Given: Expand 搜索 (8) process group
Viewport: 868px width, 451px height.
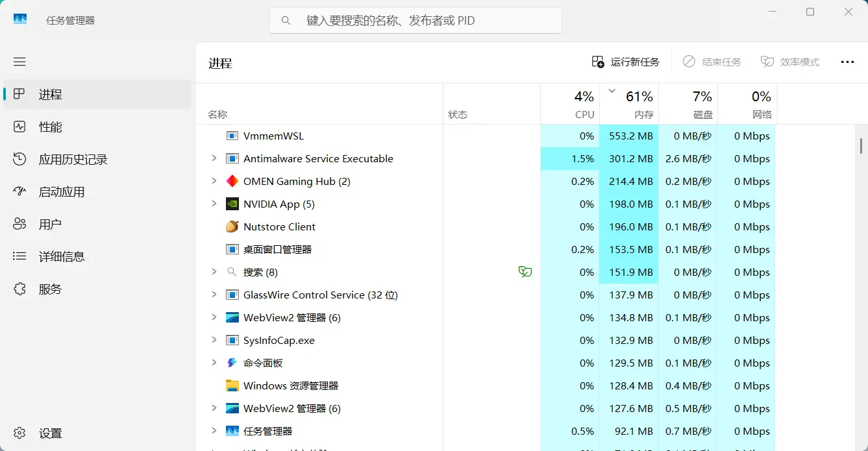Looking at the screenshot, I should tap(214, 272).
